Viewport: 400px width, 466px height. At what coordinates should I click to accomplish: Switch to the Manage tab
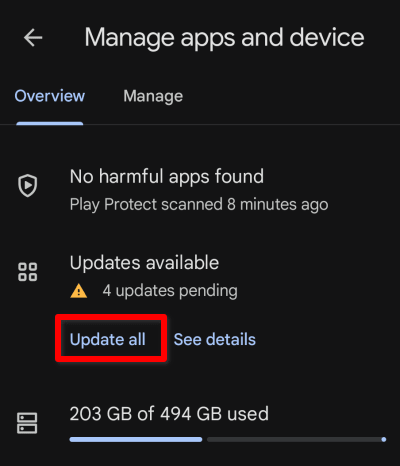(x=153, y=96)
